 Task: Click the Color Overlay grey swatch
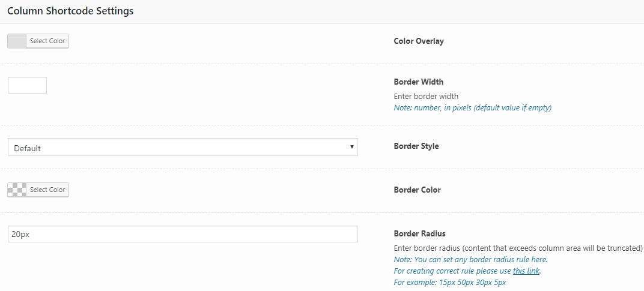coord(17,41)
